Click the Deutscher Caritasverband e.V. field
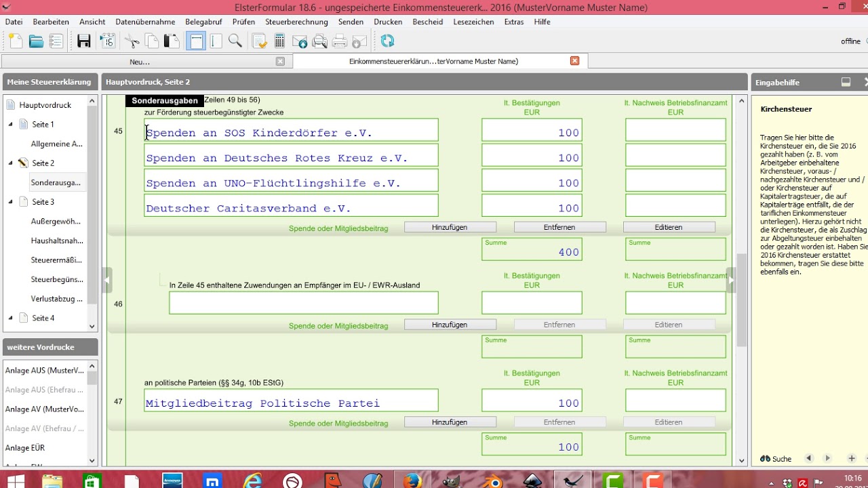Screen dimensions: 868x488 tap(291, 205)
